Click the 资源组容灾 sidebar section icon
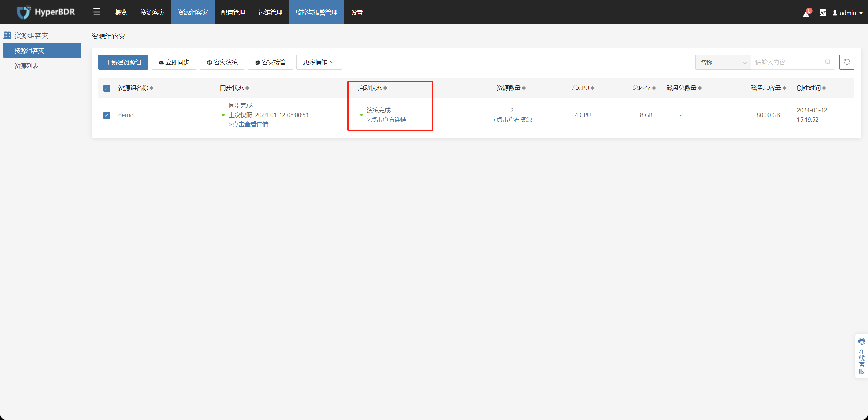 7,35
